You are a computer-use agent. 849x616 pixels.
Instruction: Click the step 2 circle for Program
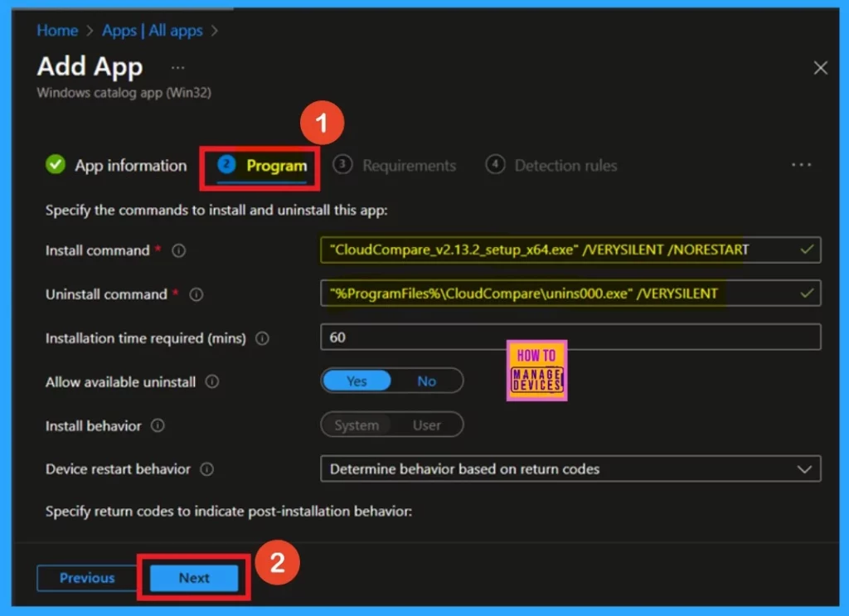226,164
